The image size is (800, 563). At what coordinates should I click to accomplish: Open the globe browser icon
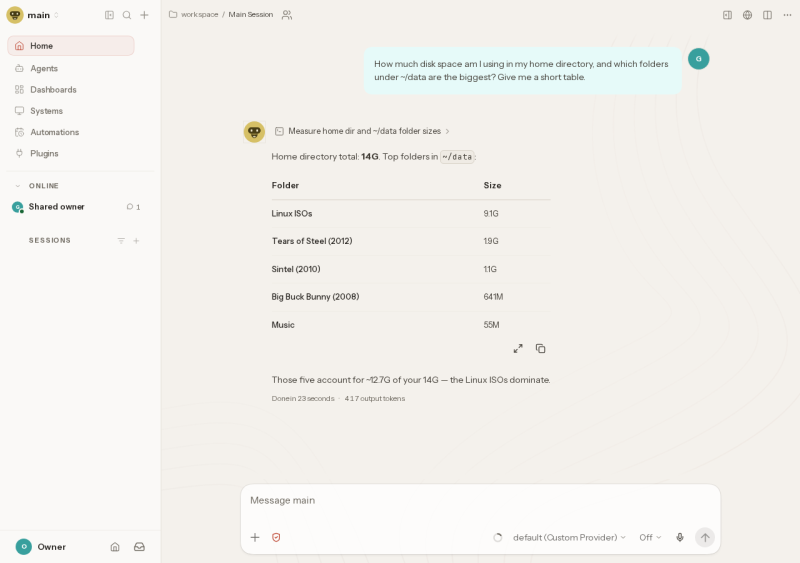[747, 15]
